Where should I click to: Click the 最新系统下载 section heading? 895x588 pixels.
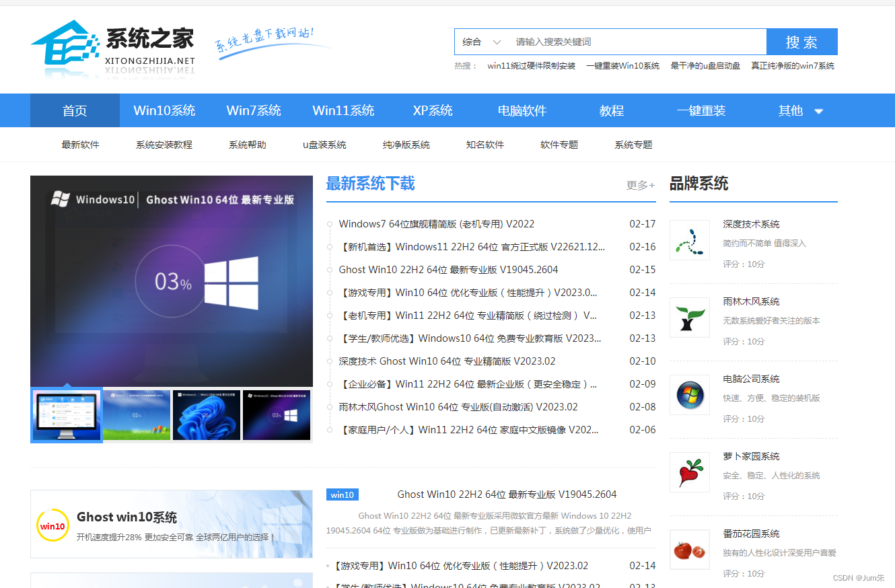370,184
